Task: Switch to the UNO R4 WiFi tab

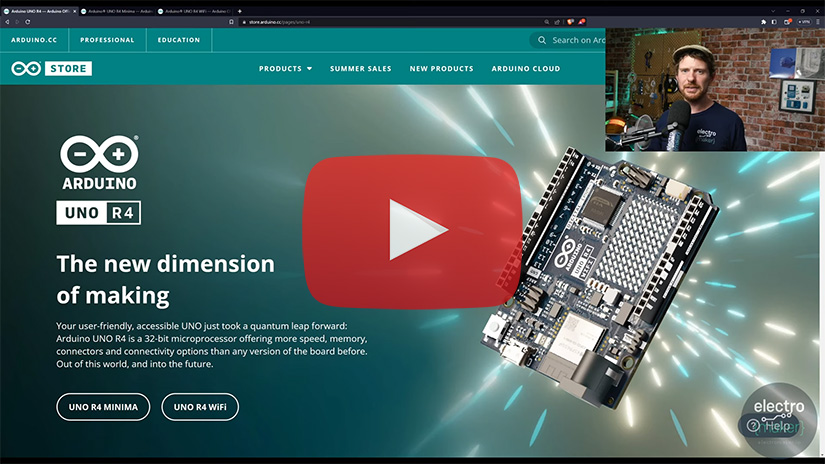Action: [x=194, y=11]
